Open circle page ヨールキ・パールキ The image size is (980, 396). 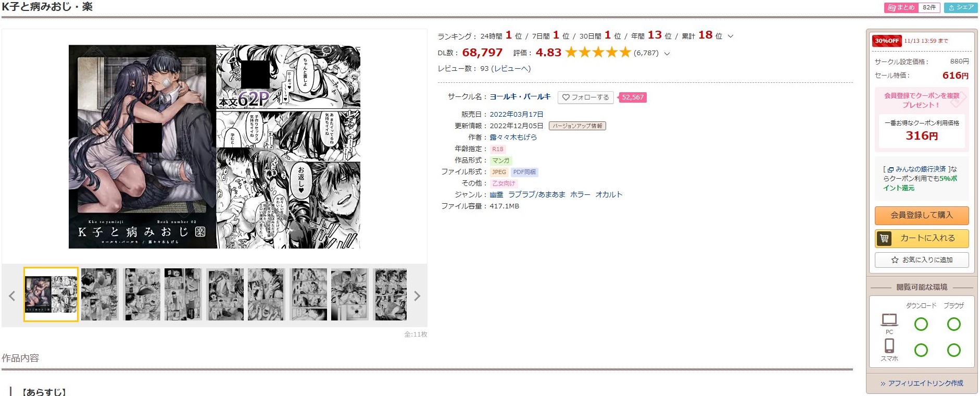(520, 97)
